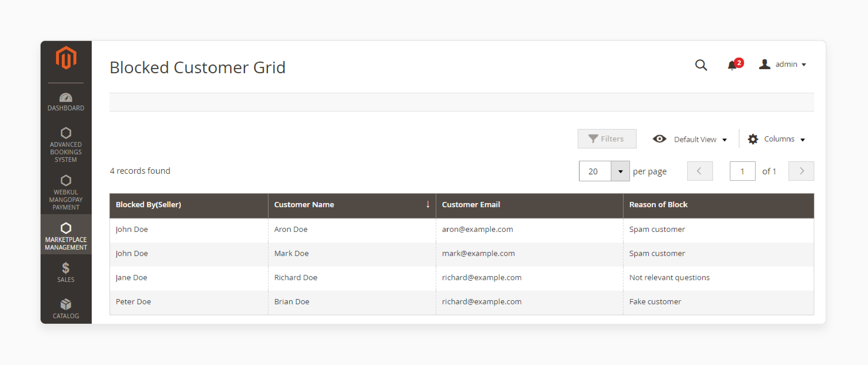Click page number input field
Image resolution: width=868 pixels, height=365 pixels.
[x=742, y=171]
